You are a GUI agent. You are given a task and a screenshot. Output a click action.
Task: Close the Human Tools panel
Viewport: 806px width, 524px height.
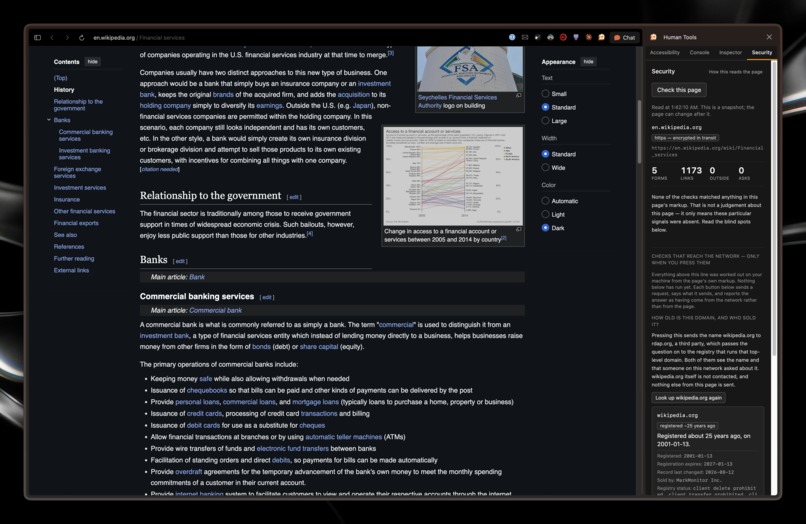tap(769, 37)
